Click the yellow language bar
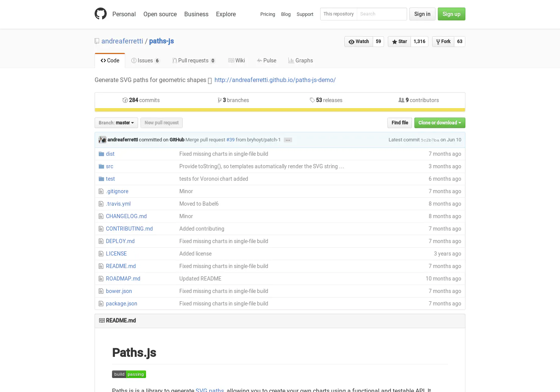This screenshot has width=560, height=392. click(x=280, y=110)
